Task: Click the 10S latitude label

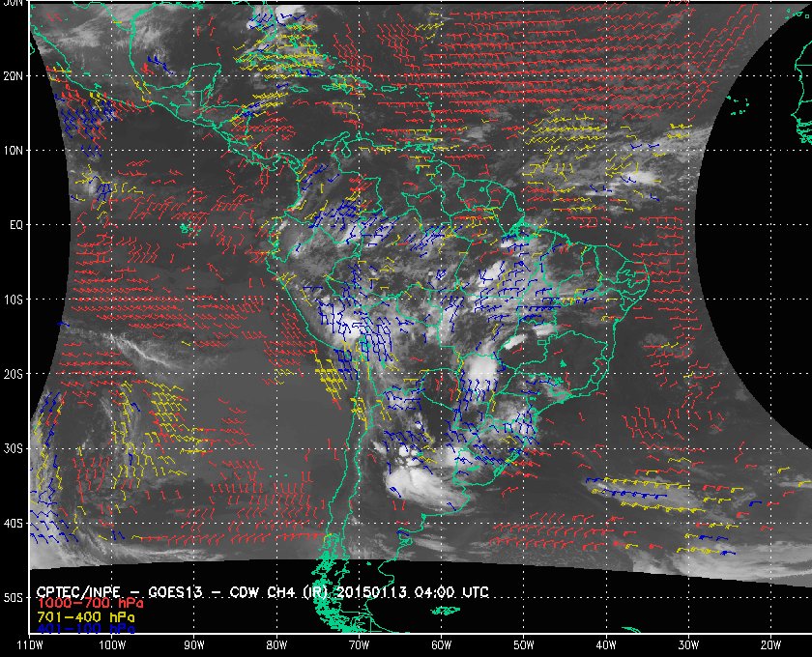Action: (x=14, y=300)
